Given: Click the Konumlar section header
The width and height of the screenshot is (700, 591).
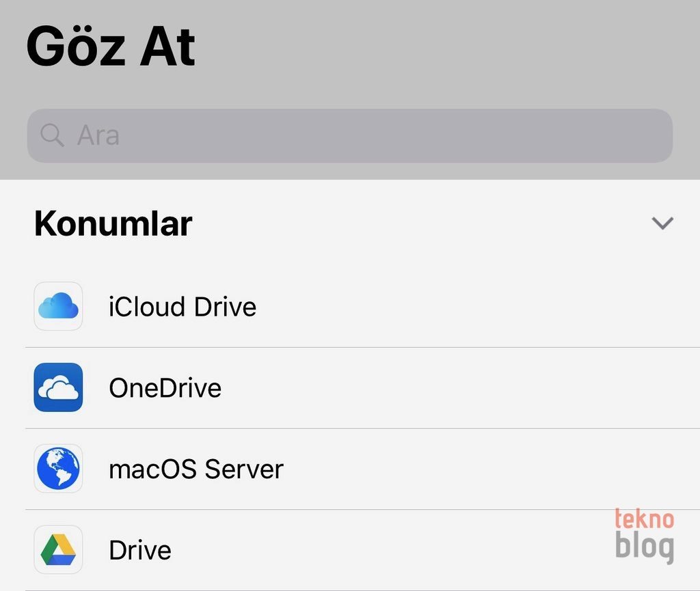Looking at the screenshot, I should tap(113, 223).
